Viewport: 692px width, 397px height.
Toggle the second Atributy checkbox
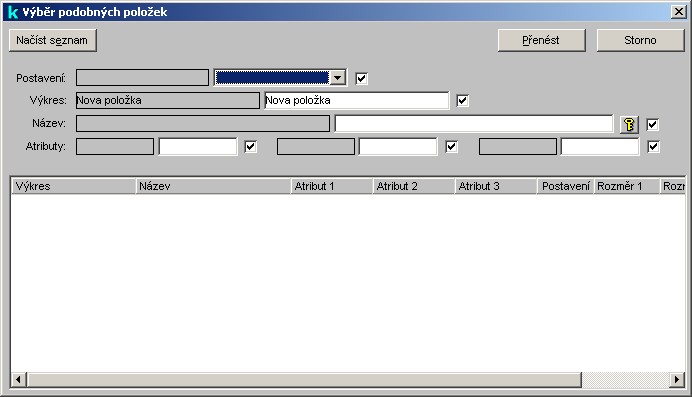tap(451, 146)
